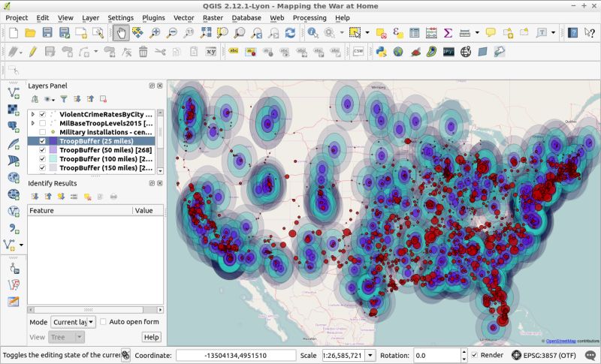Open the measure tool dropdown arrow
Screen dimensions: 601x364
coord(477,33)
